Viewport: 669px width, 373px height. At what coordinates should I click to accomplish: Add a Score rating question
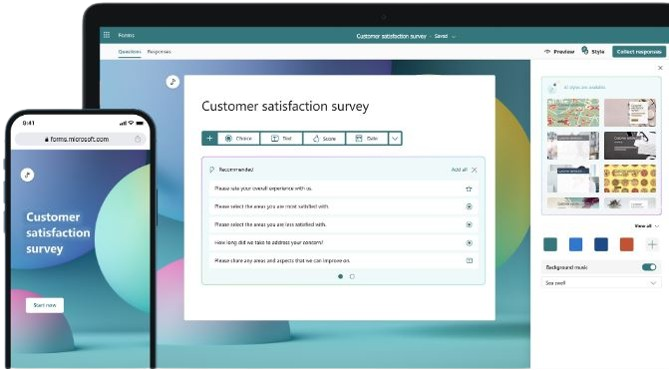pyautogui.click(x=324, y=138)
